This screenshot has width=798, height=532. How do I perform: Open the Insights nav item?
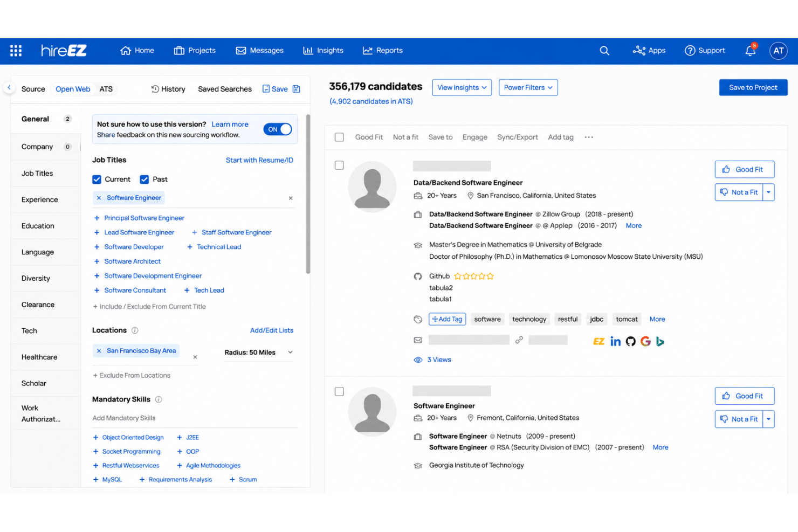click(x=323, y=51)
